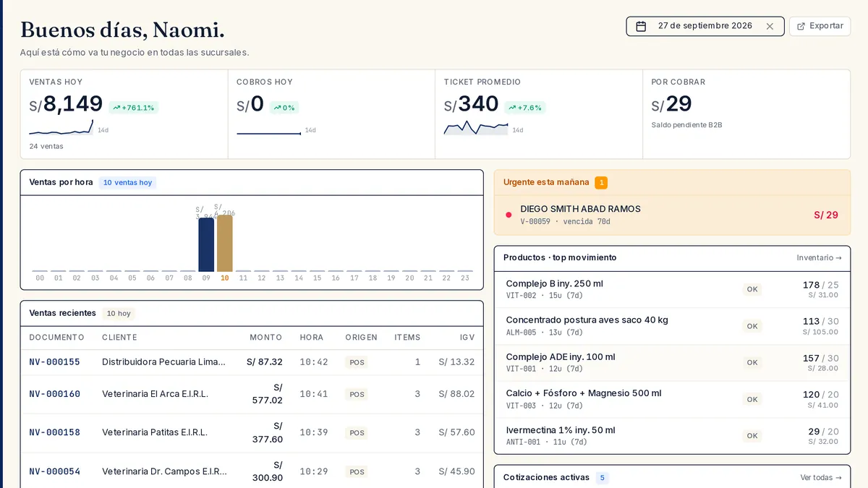Click the trend arrow icon beside +761.1%
Viewport: 868px width, 488px height.
[116, 108]
